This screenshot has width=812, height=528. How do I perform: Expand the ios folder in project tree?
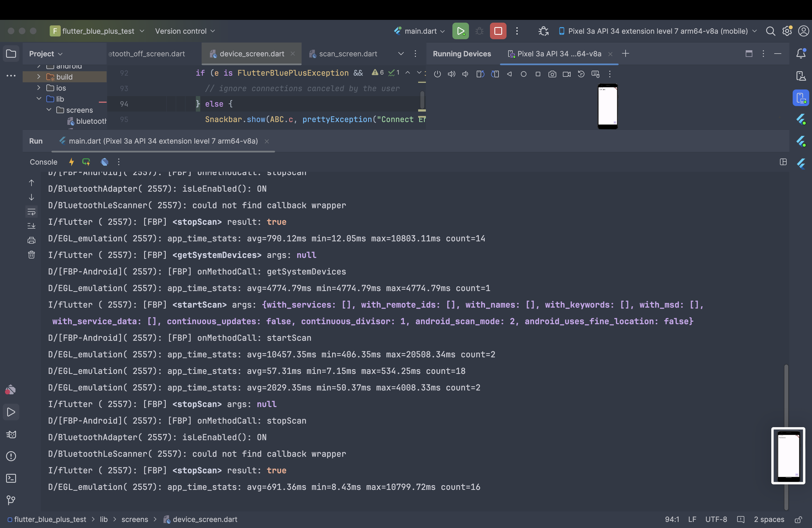[39, 88]
